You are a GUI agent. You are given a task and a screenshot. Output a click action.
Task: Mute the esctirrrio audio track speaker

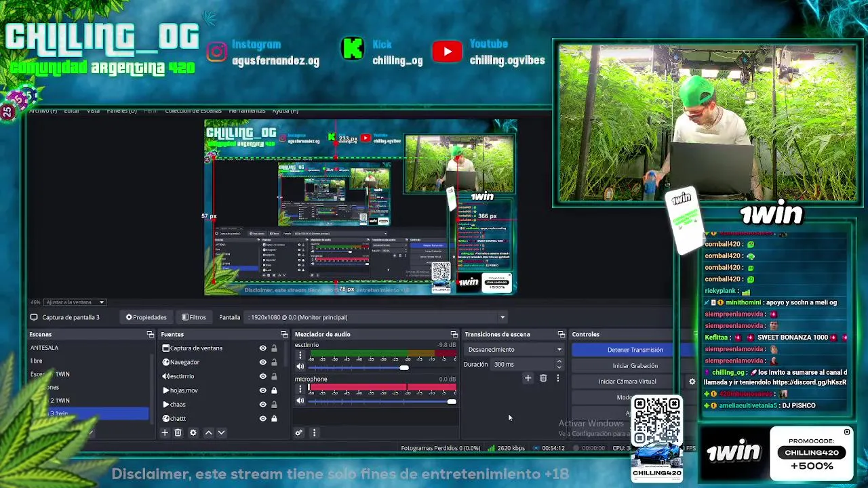(300, 367)
